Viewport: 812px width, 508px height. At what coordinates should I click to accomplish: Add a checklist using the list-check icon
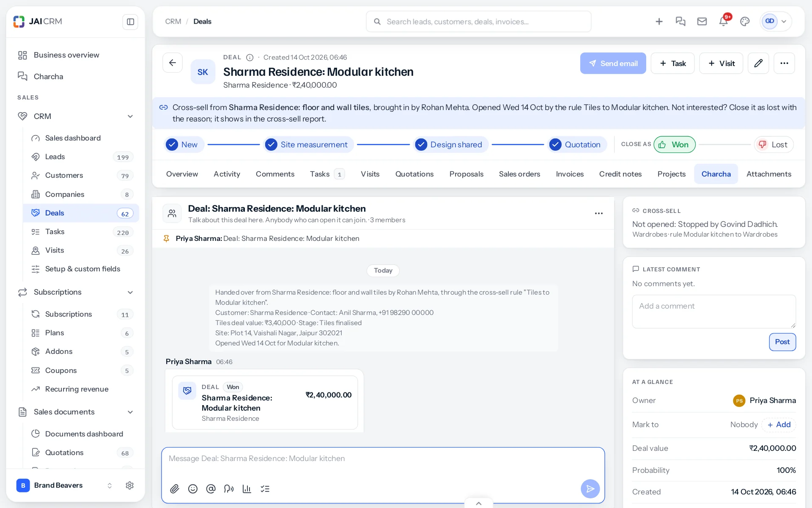(x=265, y=489)
